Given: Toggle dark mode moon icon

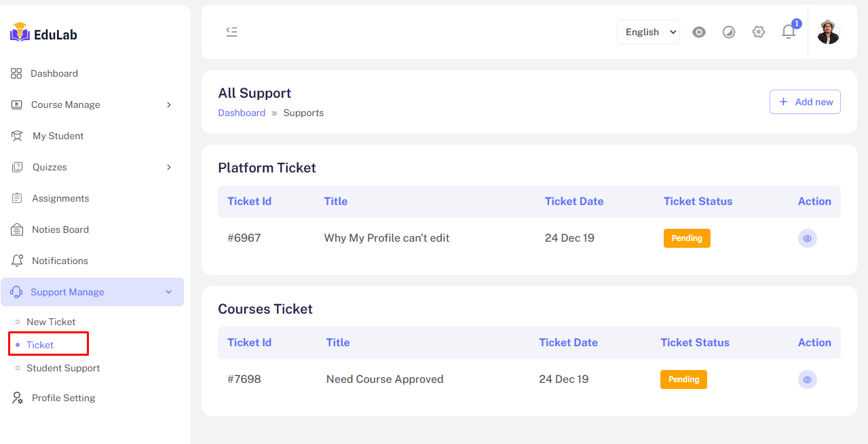Looking at the screenshot, I should coord(729,32).
